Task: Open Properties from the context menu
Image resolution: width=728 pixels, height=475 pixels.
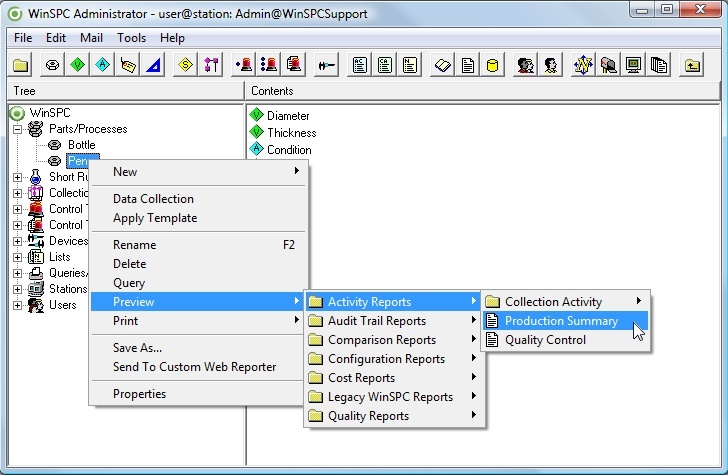Action: pyautogui.click(x=198, y=394)
